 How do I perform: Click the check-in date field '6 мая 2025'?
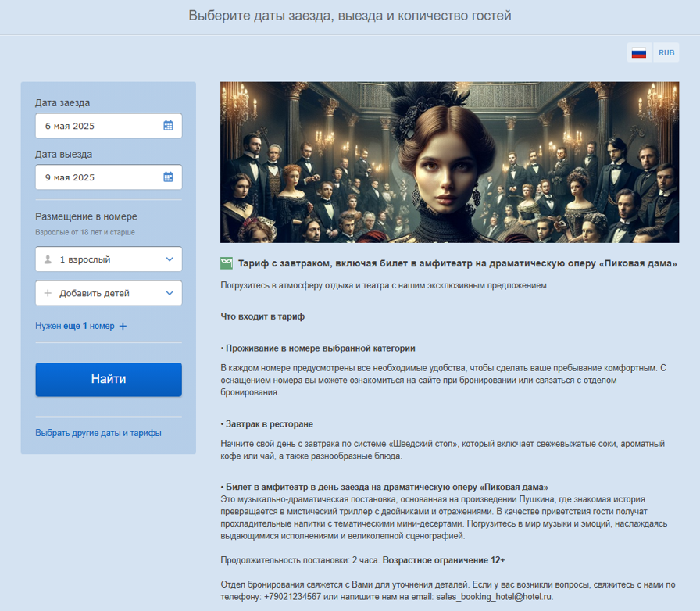[109, 126]
